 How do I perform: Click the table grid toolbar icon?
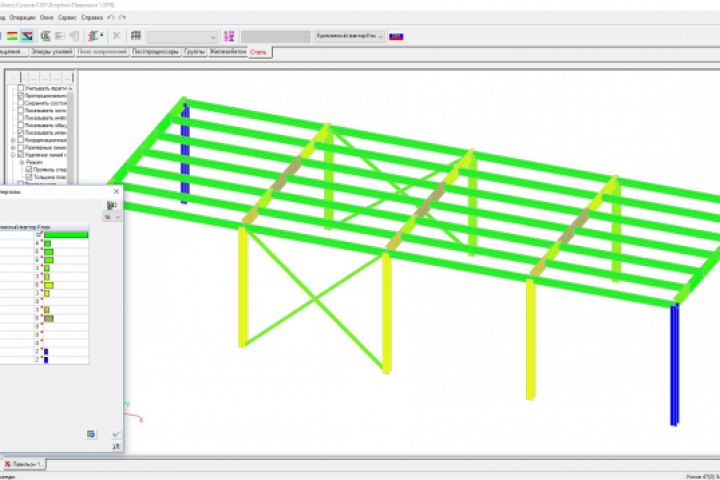pos(135,36)
